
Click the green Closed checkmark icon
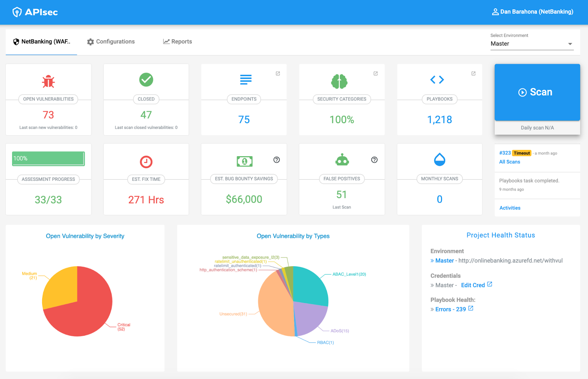pos(146,79)
